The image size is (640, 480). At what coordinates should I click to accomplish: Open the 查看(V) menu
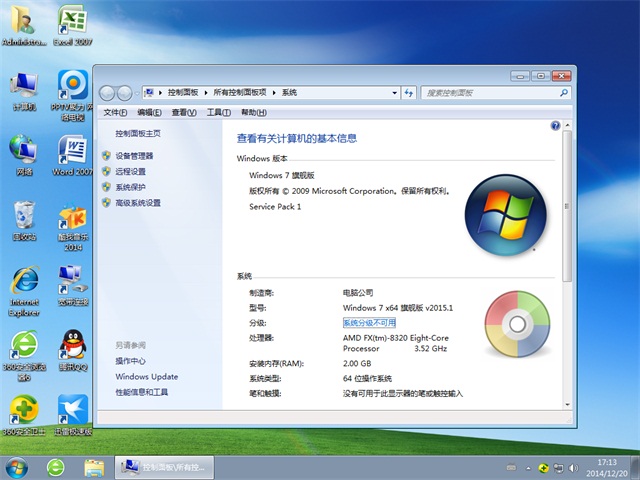pos(184,112)
